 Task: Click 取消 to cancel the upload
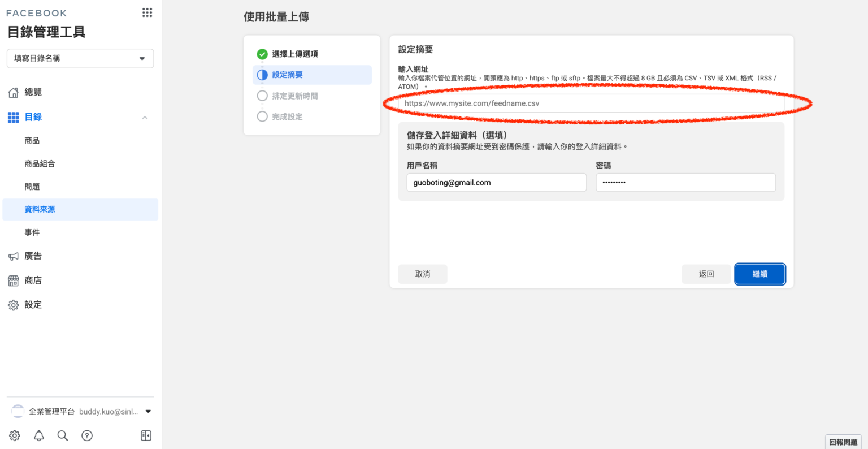tap(422, 274)
